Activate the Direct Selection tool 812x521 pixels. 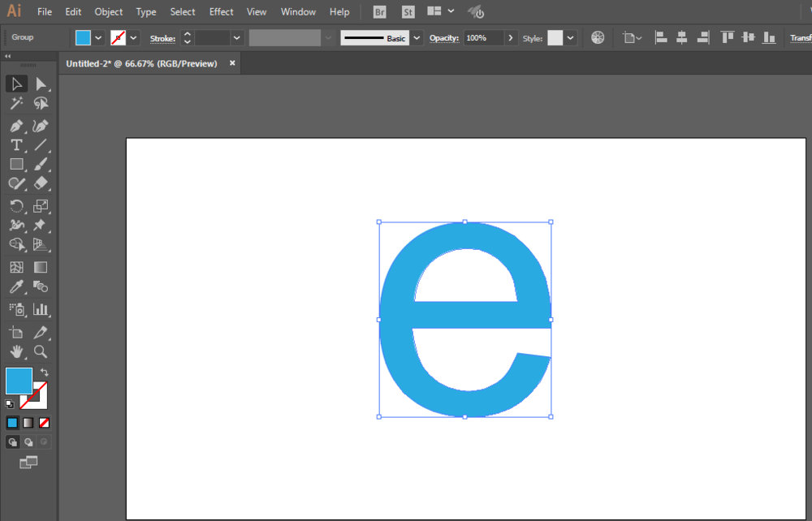point(41,84)
